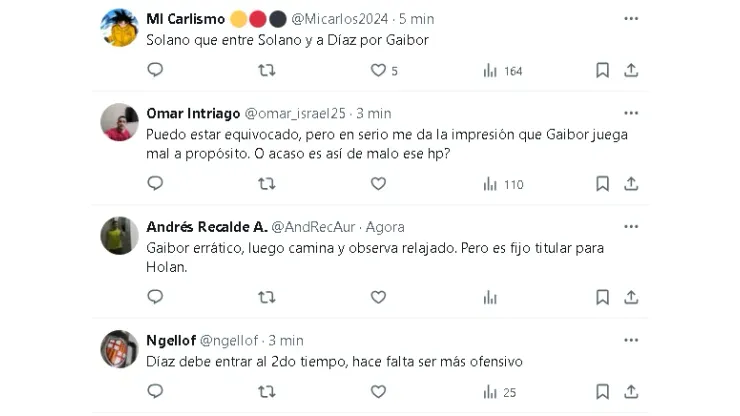Reply to MI Carlismo's tweet
Screen dimensions: 740x416
coord(155,70)
